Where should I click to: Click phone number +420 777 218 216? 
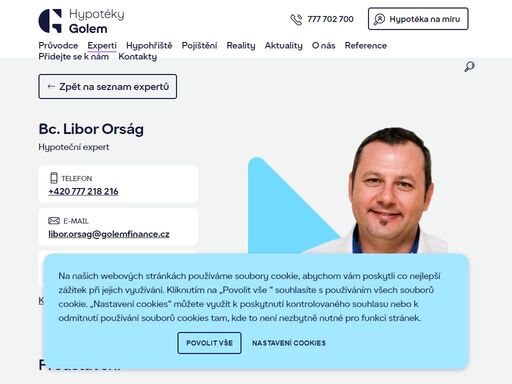pyautogui.click(x=83, y=191)
